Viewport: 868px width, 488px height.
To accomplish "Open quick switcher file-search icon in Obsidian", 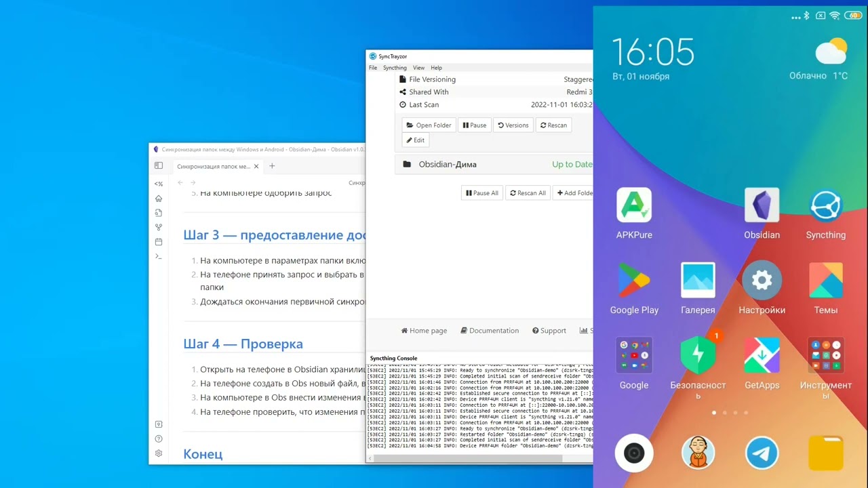I will [x=158, y=213].
